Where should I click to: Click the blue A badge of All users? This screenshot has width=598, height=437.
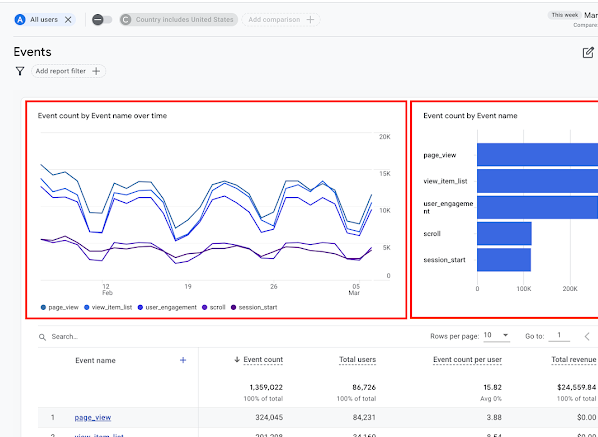20,20
